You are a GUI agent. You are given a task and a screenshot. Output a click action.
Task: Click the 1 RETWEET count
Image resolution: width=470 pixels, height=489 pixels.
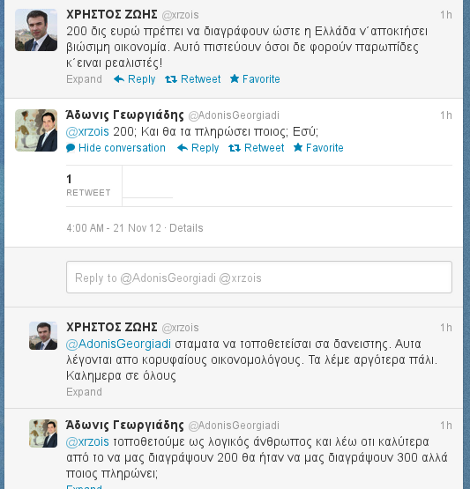point(88,186)
